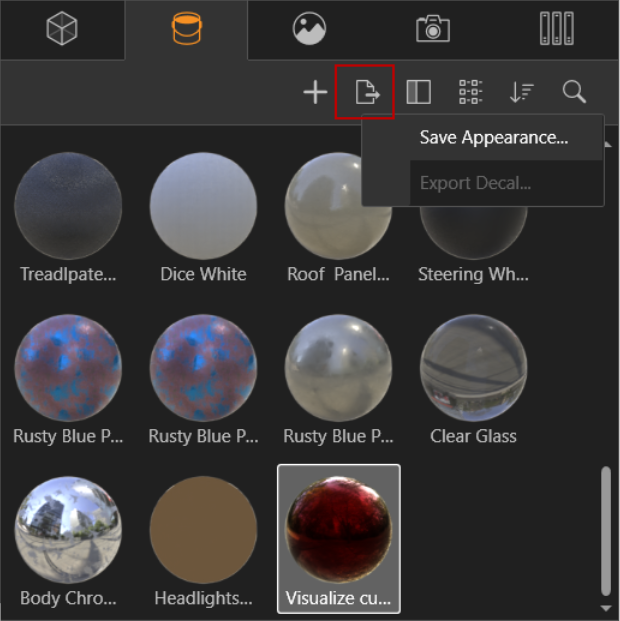Open the sort order options icon
Image resolution: width=620 pixels, height=621 pixels.
point(522,93)
